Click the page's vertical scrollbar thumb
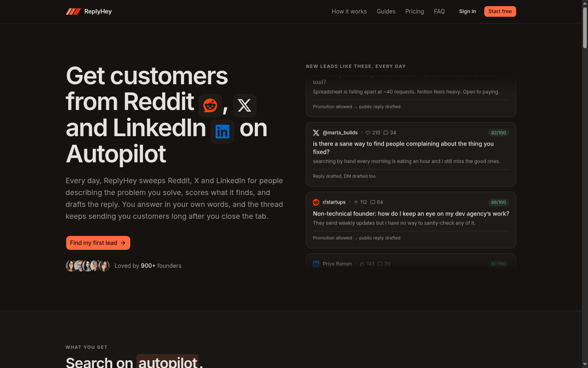 tap(585, 28)
